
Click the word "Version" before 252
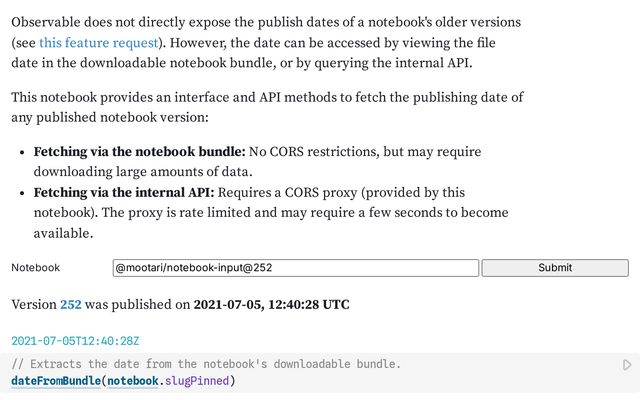click(33, 304)
